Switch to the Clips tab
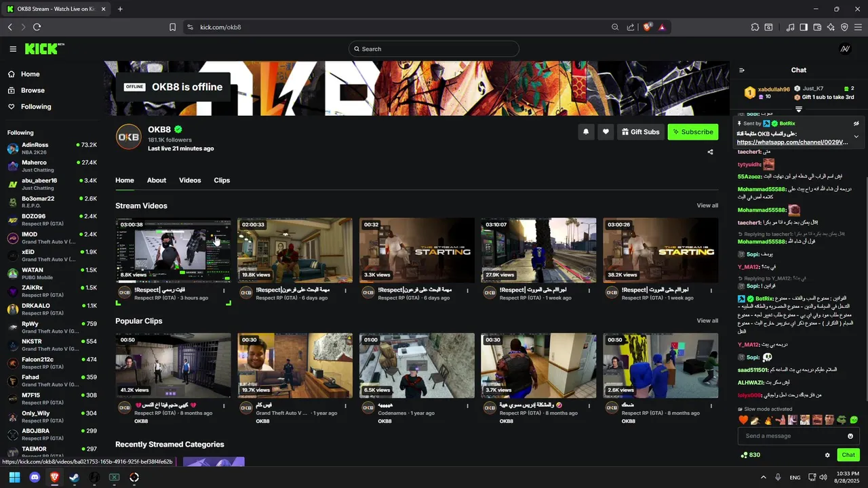This screenshot has height=488, width=868. 222,180
